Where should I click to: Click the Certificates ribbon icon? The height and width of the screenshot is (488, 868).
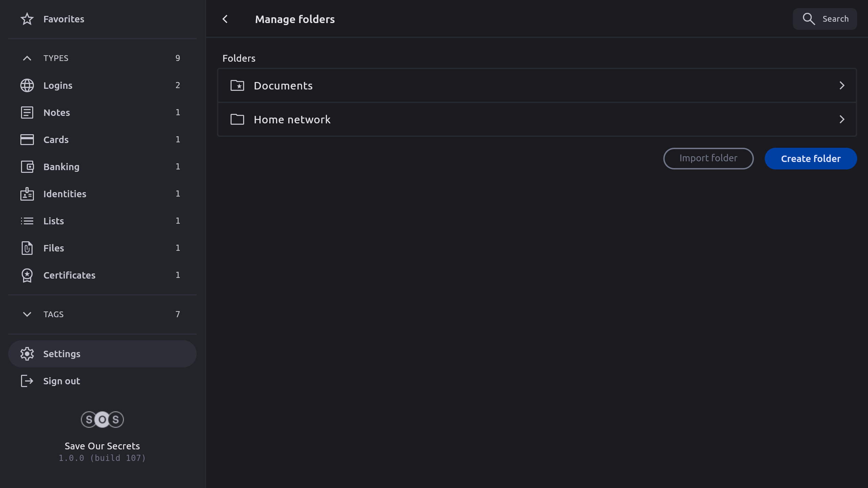coord(27,275)
